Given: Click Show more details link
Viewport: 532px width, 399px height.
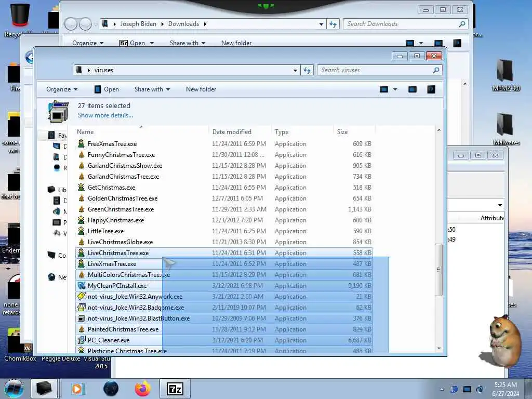Looking at the screenshot, I should pos(105,115).
